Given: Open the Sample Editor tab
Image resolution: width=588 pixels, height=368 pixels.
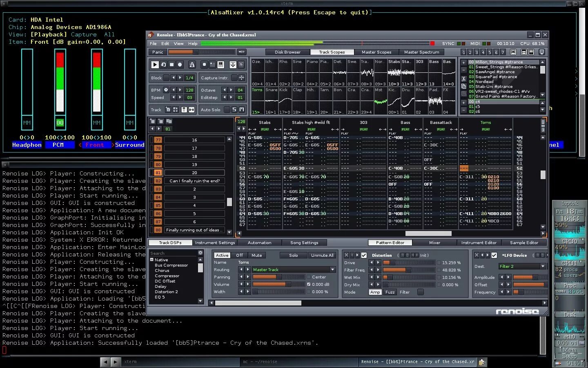Looking at the screenshot, I should click(524, 242).
